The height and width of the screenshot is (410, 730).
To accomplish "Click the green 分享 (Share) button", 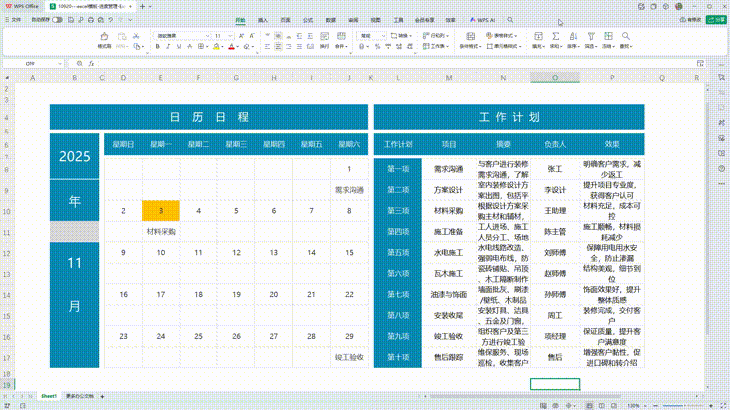I will (715, 19).
